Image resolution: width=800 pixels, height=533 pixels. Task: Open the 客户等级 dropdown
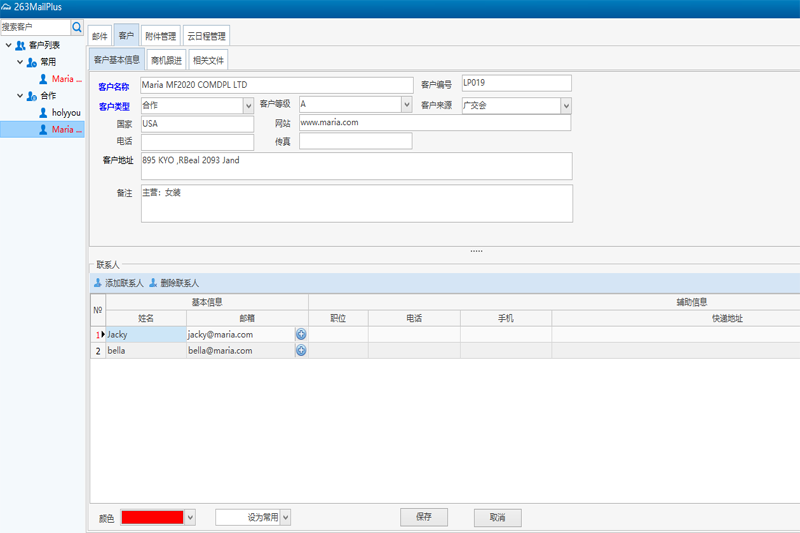point(406,105)
